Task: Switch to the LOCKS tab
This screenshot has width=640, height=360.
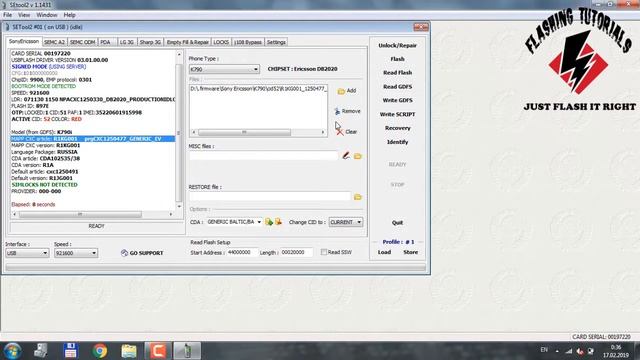Action: coord(221,42)
